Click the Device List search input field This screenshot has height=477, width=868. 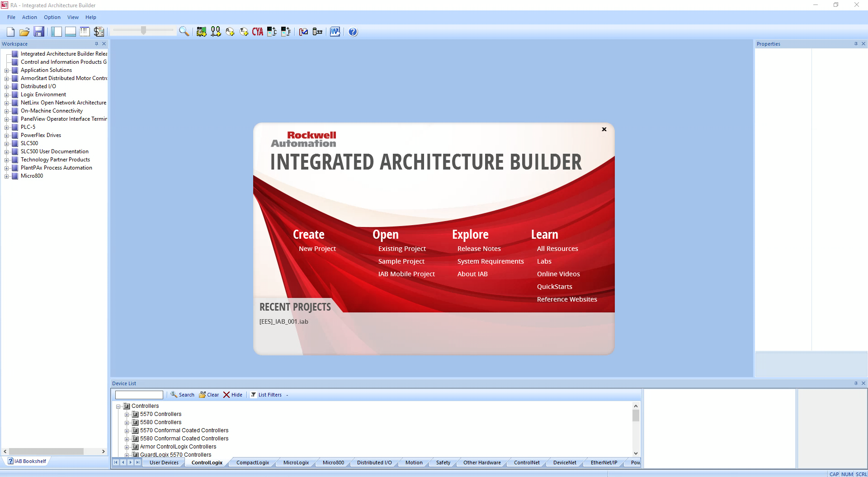[139, 395]
